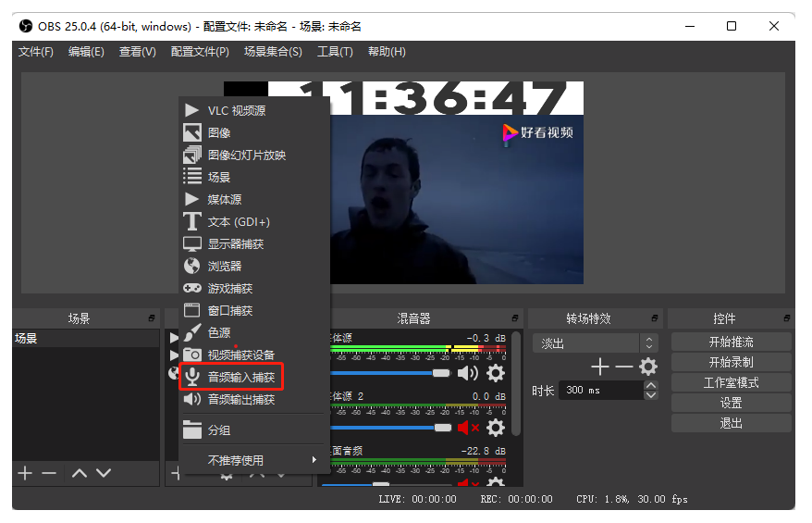The image size is (812, 523).
Task: Click the 开始录制 button
Action: [x=731, y=362]
